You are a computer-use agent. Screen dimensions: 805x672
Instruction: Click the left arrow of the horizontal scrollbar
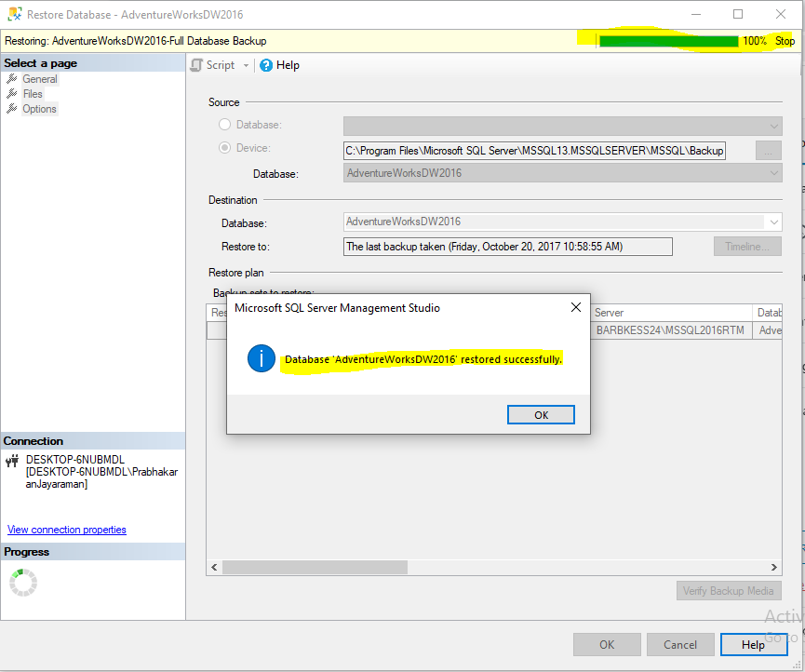[214, 567]
